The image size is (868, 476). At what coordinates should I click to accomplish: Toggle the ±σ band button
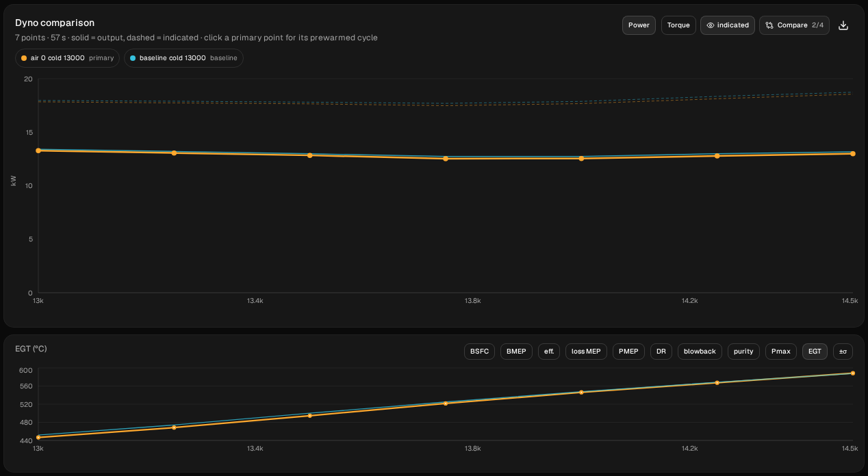coord(843,352)
